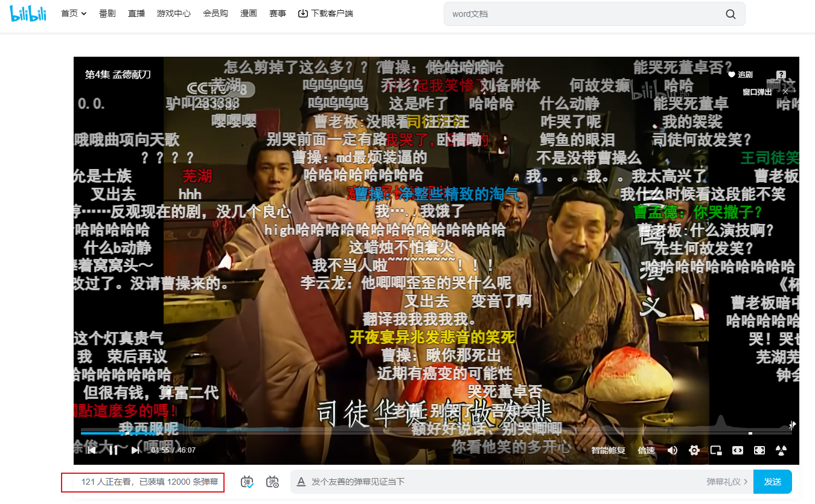Click the question mark help icon
Screen dimensions: 815x504
click(781, 74)
